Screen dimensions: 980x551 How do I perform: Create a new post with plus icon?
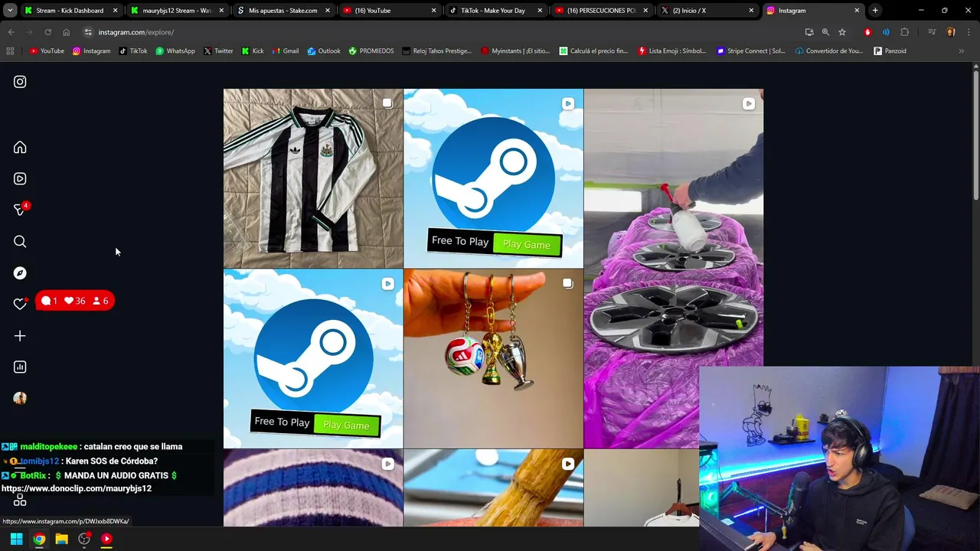point(20,336)
